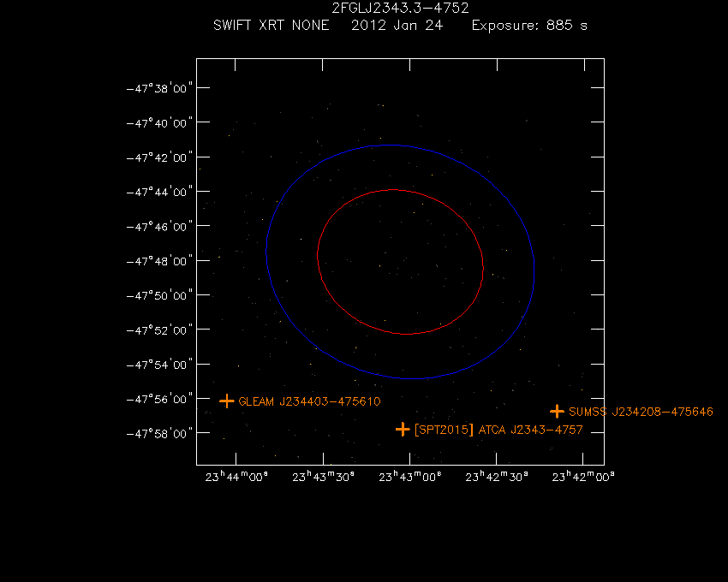This screenshot has height=582, width=728.
Task: Click the declination label -47°38'00"
Action: coord(159,88)
